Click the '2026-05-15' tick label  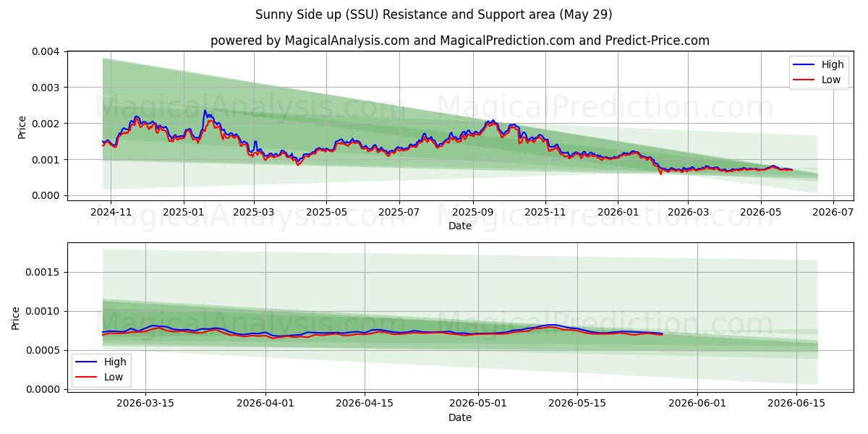pos(577,404)
